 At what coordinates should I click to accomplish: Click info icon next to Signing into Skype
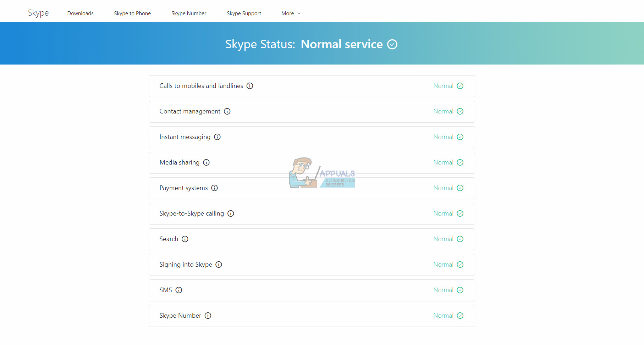click(x=219, y=265)
